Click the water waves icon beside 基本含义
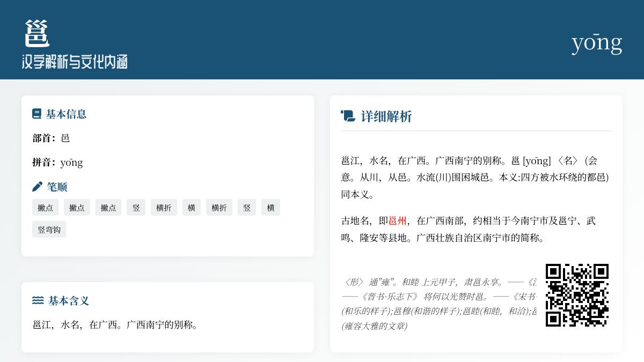 38,300
